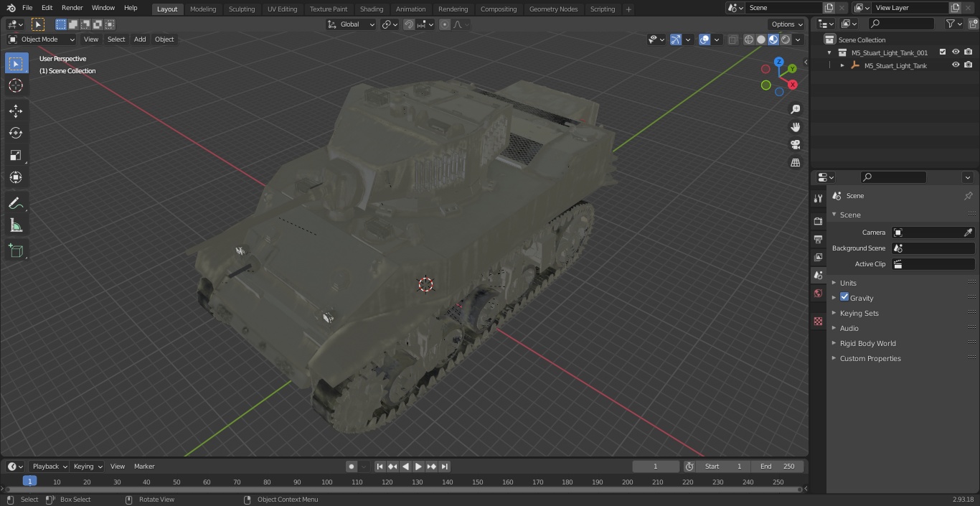Hide M5_Stuart_Light_Tank object eye icon

(956, 65)
